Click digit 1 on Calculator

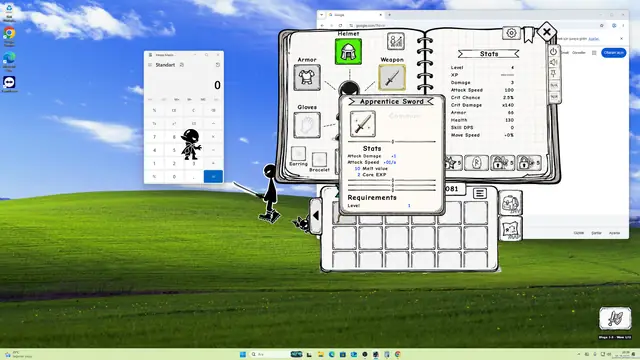pos(154,163)
